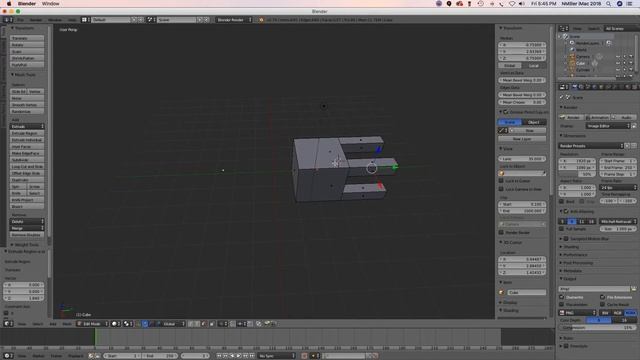
Task: Click the Extrude Region button
Action: (x=27, y=133)
